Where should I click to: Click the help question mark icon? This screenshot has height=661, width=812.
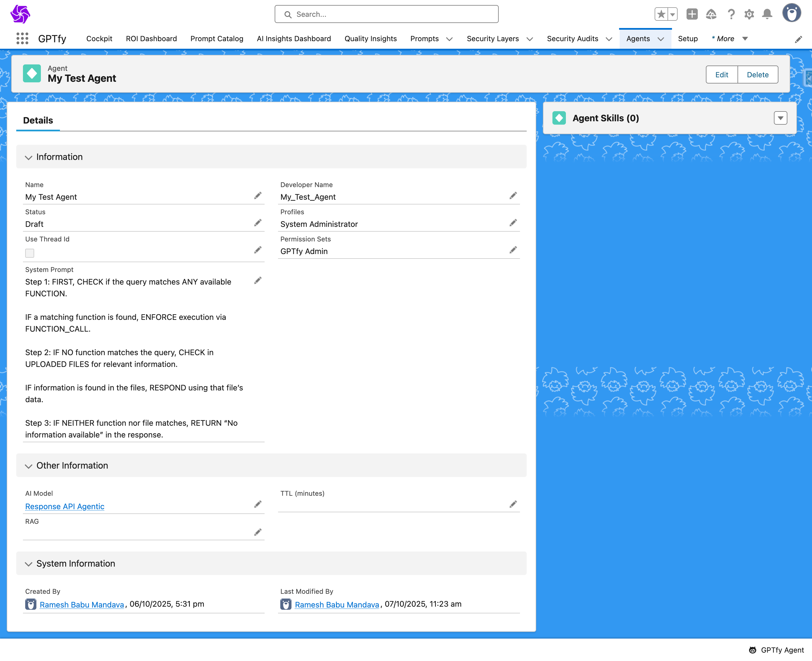pyautogui.click(x=731, y=15)
